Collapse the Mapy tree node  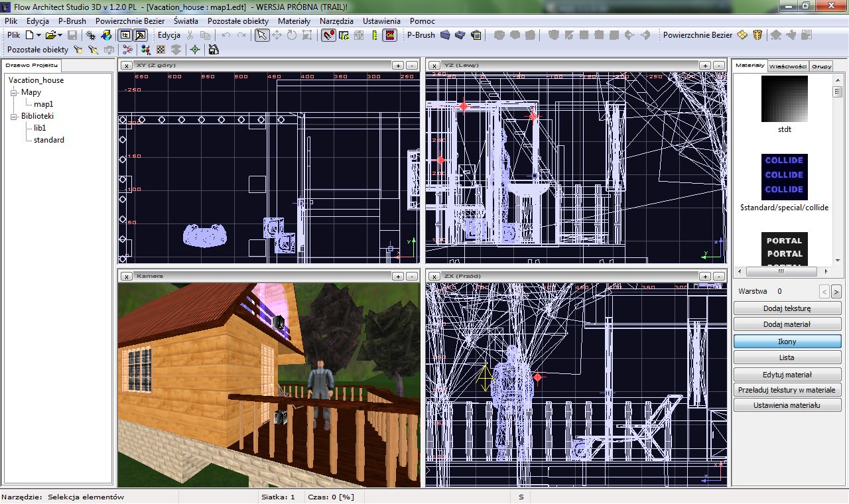(13, 93)
